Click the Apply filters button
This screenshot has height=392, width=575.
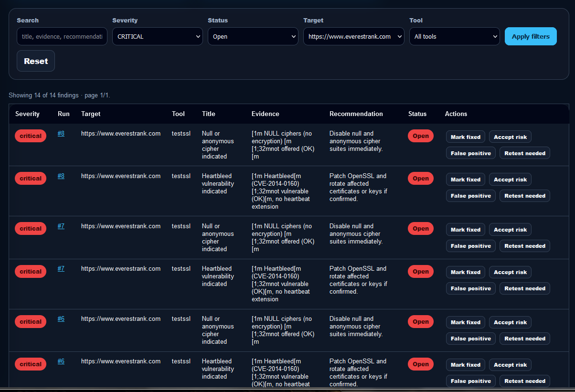point(531,36)
